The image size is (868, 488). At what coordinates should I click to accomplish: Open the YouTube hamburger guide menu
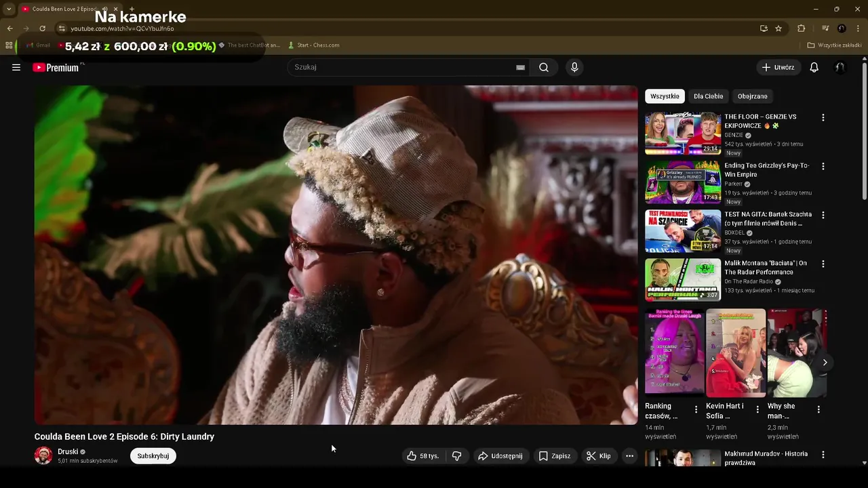click(16, 67)
